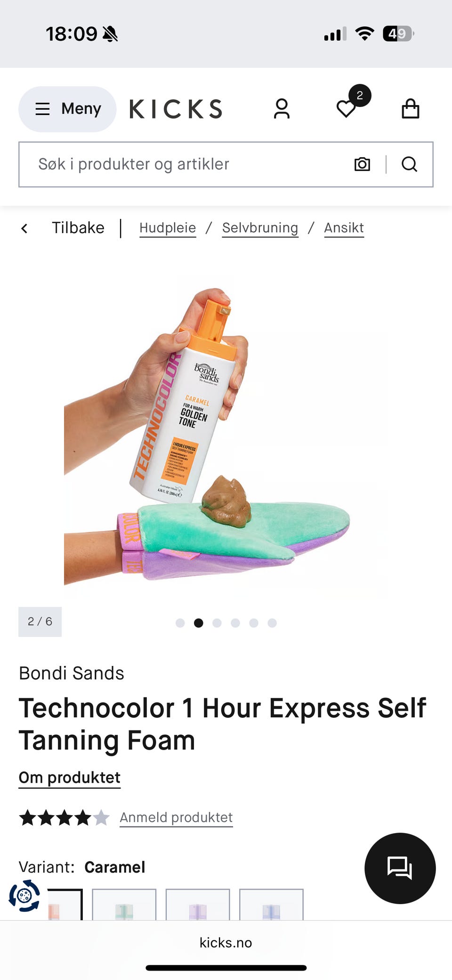
Task: Open the shopping bag icon
Action: tap(411, 109)
